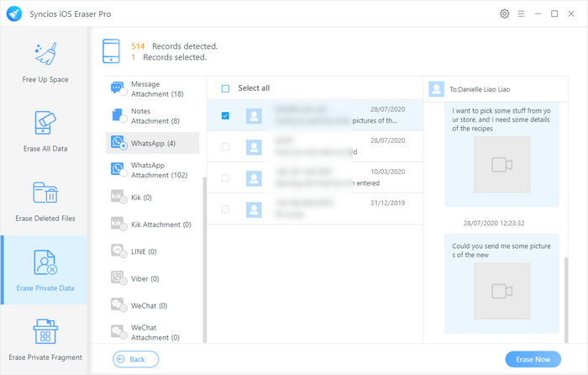The height and width of the screenshot is (375, 588).
Task: Select the Kik Attachment (0) category
Action: (153, 224)
